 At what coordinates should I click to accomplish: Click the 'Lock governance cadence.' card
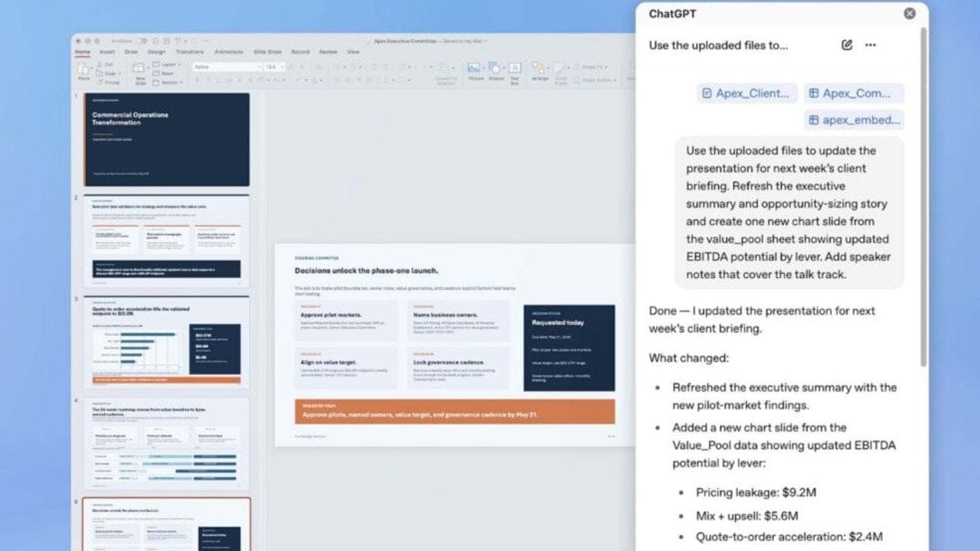(x=459, y=368)
